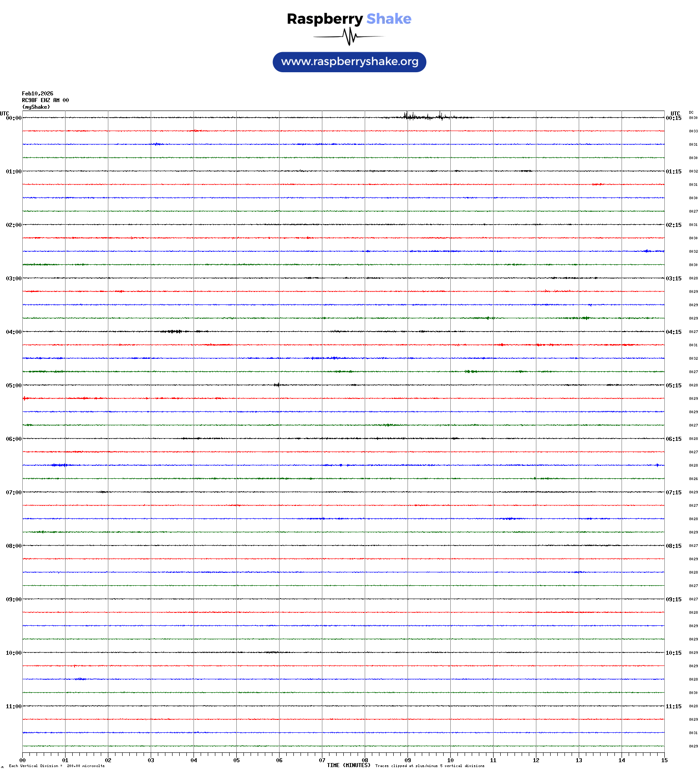Image resolution: width=700 pixels, height=772 pixels.
Task: Click the large seismic event on the 00:00 trace
Action: point(424,117)
